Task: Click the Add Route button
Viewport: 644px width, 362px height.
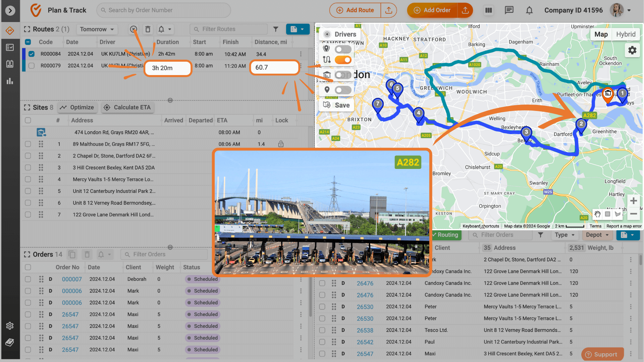Action: click(355, 10)
